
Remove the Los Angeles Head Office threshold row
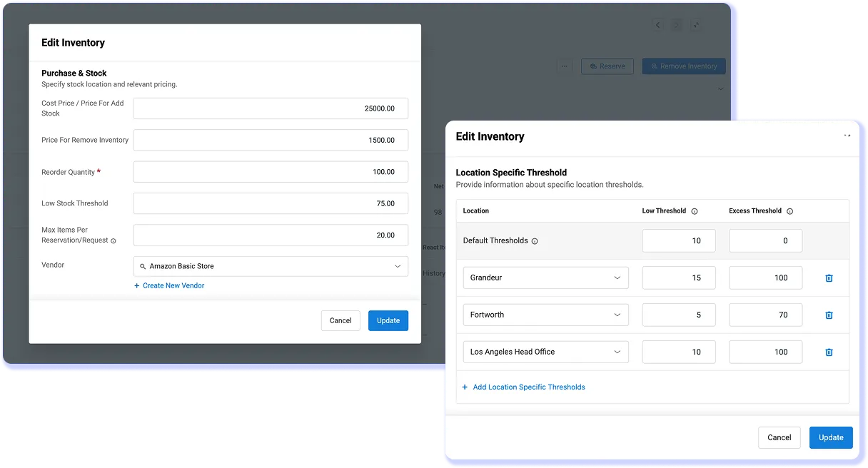[x=829, y=352]
